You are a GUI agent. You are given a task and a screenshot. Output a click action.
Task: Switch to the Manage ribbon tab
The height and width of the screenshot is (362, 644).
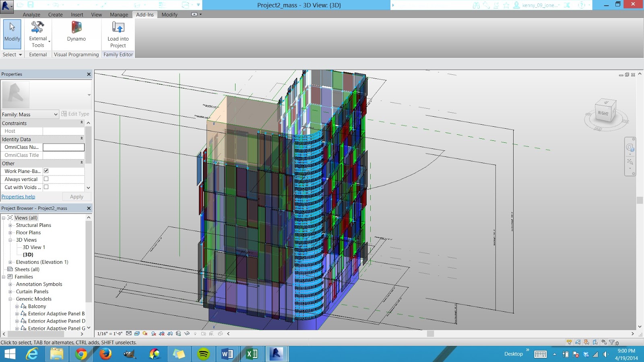coord(119,14)
